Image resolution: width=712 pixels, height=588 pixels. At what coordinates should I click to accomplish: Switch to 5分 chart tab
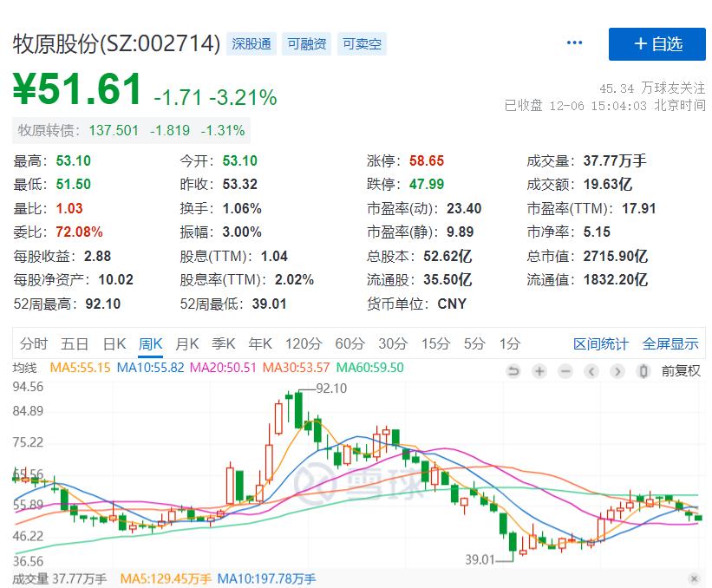474,343
